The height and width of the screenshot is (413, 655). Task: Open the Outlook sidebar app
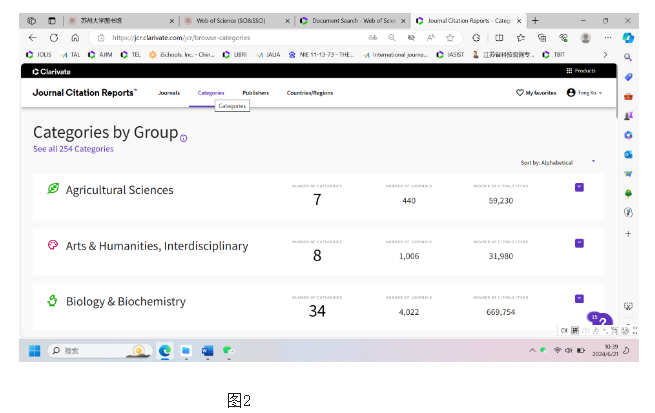coord(628,155)
